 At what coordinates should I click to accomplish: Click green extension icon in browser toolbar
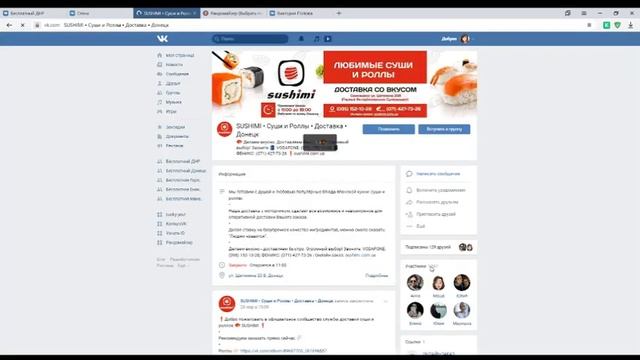tap(607, 25)
